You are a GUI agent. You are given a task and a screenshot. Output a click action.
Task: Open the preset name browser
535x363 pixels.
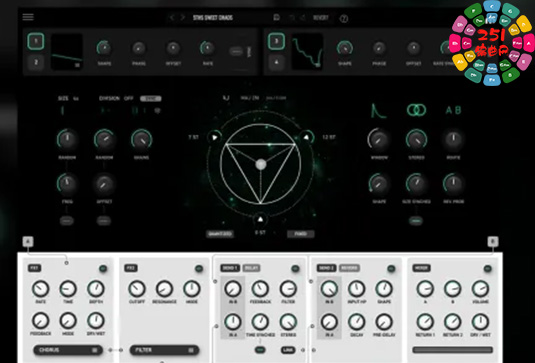point(213,17)
